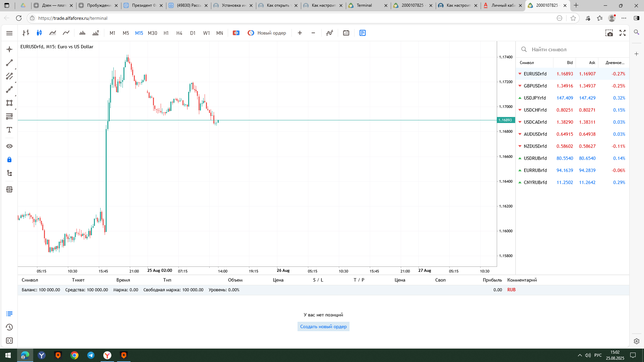Open the indicators list
Image resolution: width=644 pixels, height=362 pixels.
coord(329,33)
